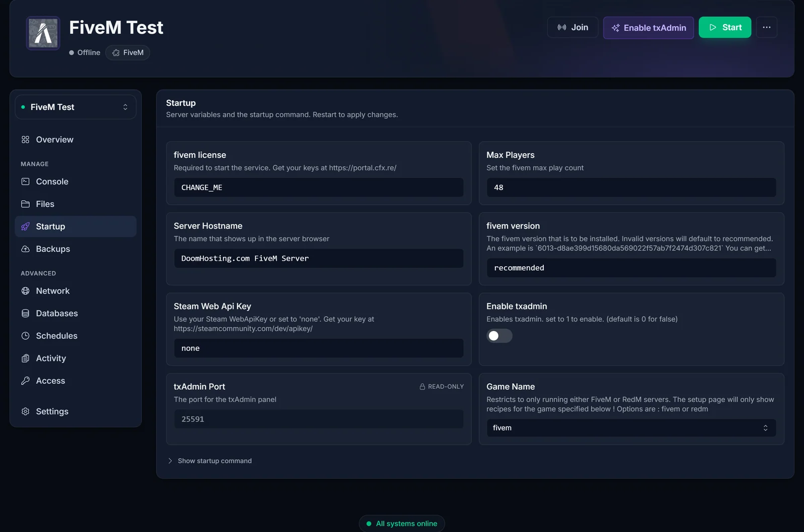Click the fivem license input field

pos(319,187)
